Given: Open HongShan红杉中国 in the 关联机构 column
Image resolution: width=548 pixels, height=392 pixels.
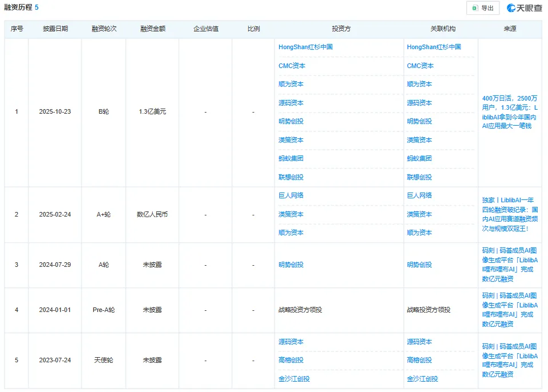Looking at the screenshot, I should click(434, 47).
